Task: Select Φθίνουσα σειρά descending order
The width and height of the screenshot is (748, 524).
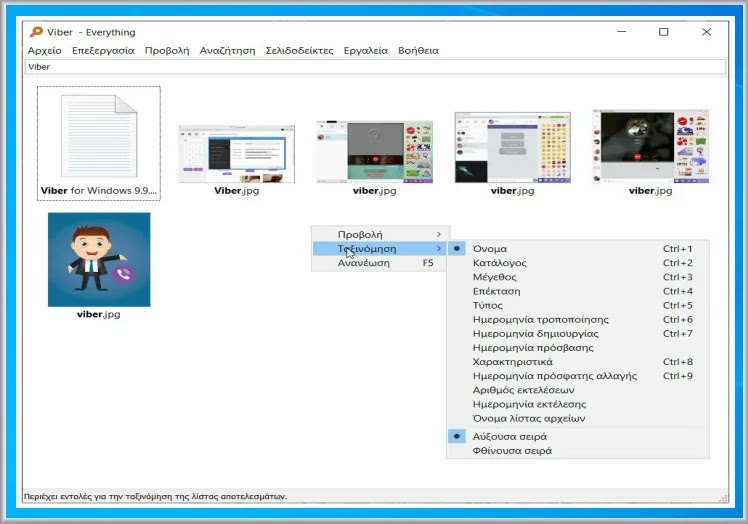Action: [578, 451]
